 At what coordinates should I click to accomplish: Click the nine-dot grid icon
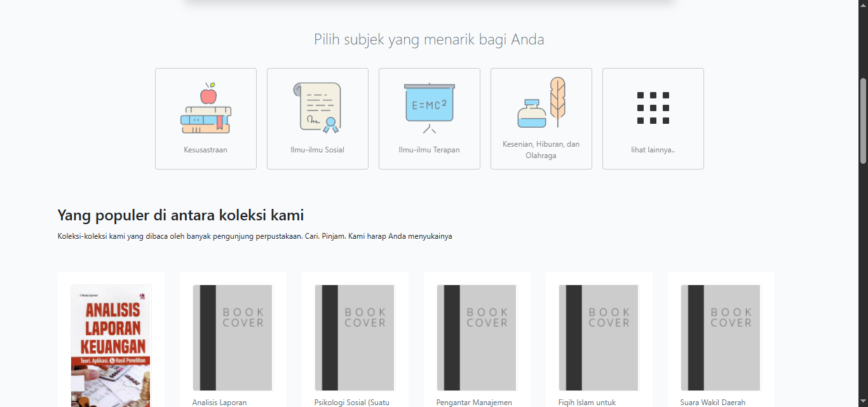point(653,108)
